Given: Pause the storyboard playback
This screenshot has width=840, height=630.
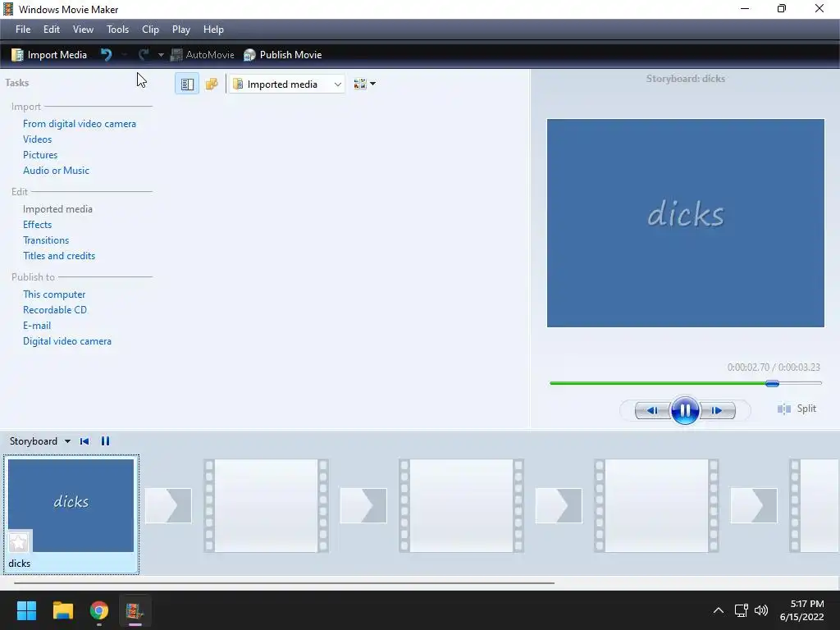Looking at the screenshot, I should [105, 441].
